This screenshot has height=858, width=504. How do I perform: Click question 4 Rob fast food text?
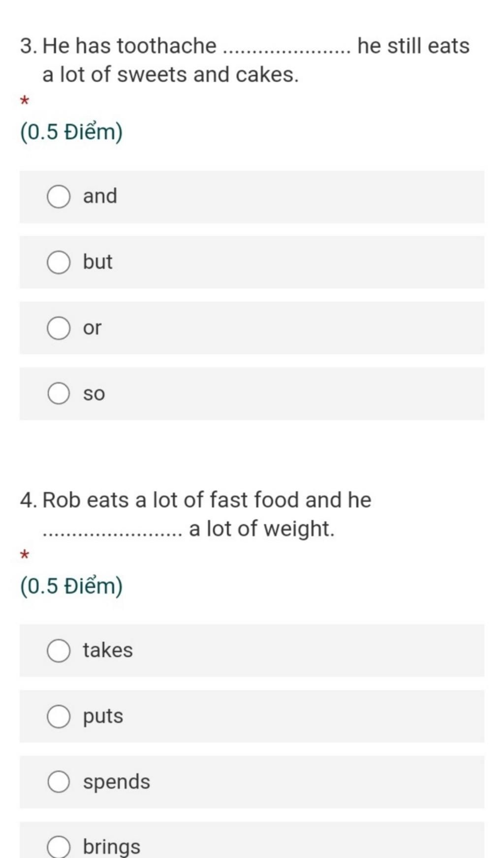196,514
